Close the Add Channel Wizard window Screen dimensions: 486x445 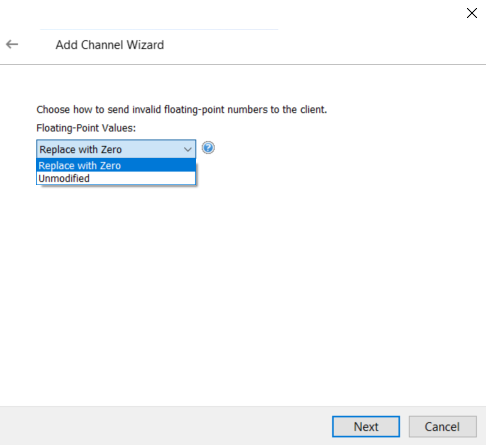click(x=472, y=13)
